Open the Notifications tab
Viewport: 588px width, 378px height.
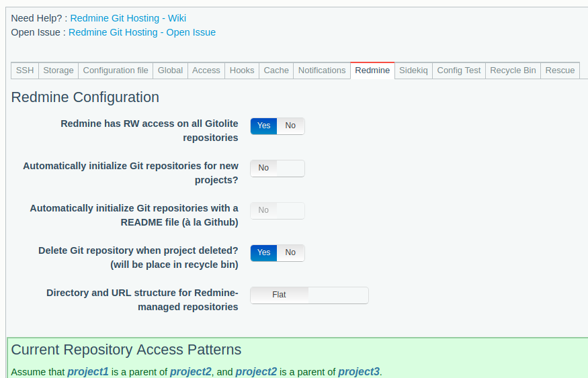(x=322, y=70)
